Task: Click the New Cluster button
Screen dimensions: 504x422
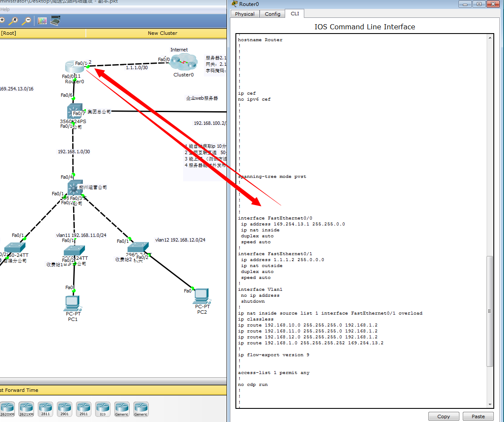Action: click(x=162, y=33)
